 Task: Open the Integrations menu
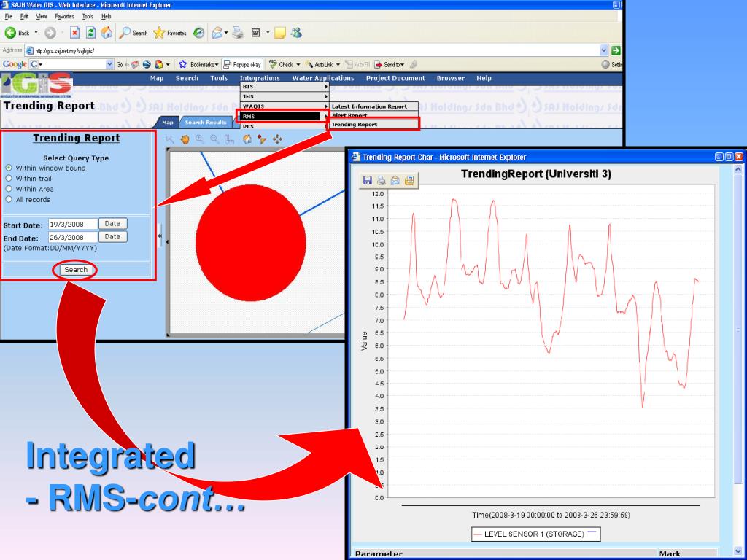260,78
